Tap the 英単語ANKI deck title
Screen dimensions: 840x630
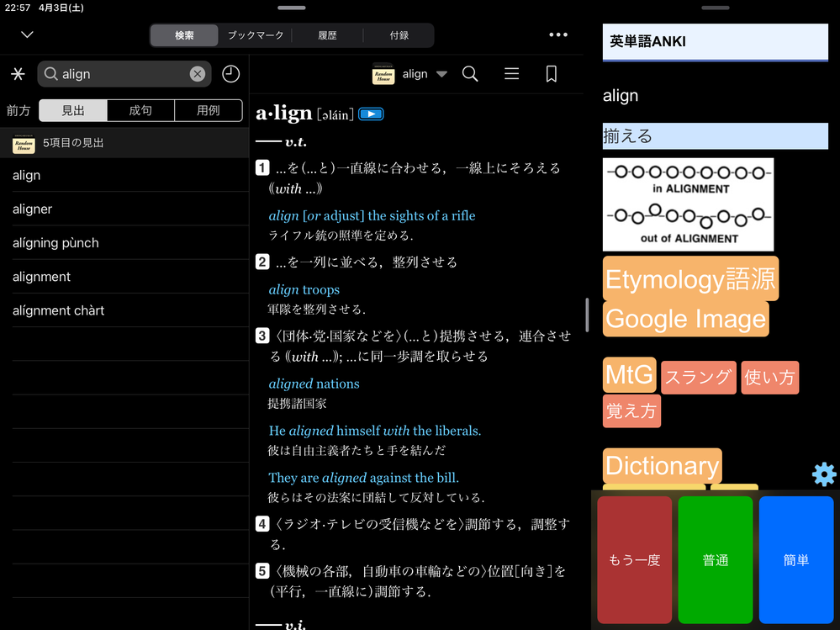(x=647, y=41)
